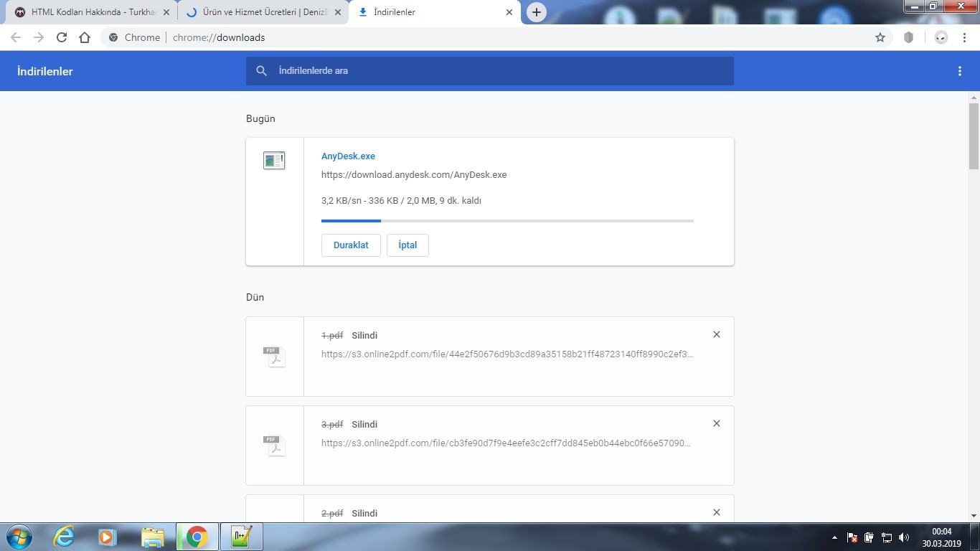Switch to HTML Kodları Hakkında tab
This screenshot has width=980, height=551.
click(91, 12)
